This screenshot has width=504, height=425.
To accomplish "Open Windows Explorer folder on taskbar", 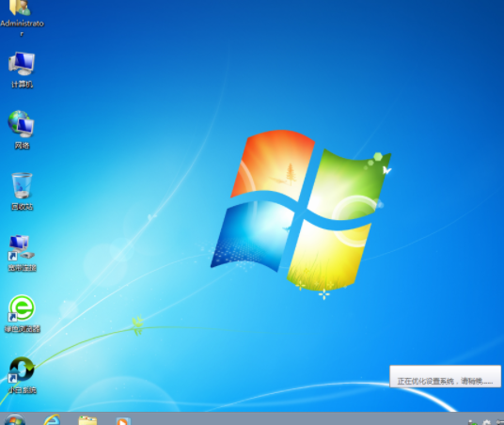I will (x=87, y=420).
